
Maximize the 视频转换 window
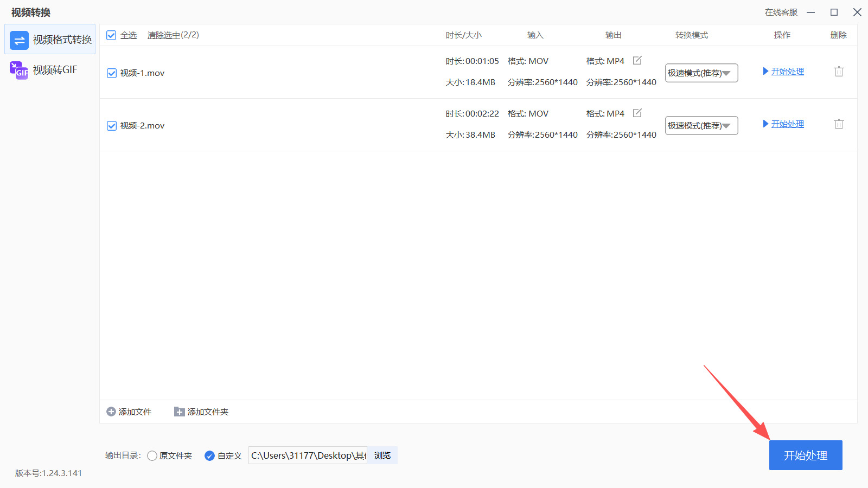coord(834,12)
